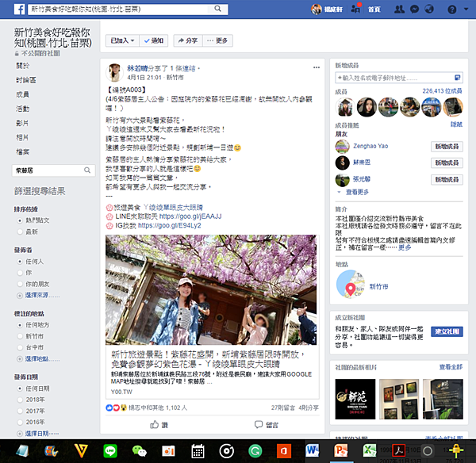Open the goo.gl/jEAAJJ LINE link
476x463 pixels.
pyautogui.click(x=190, y=216)
